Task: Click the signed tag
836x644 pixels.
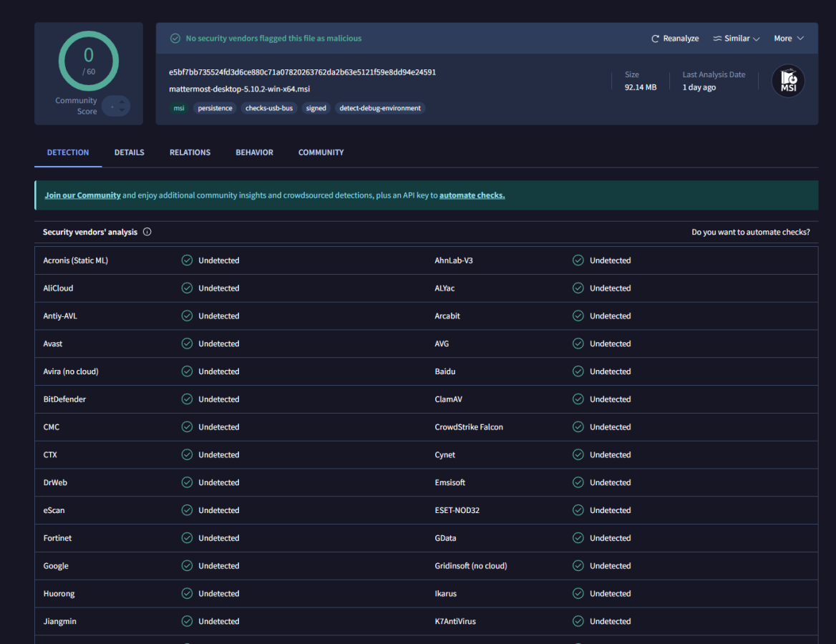Action: tap(316, 108)
